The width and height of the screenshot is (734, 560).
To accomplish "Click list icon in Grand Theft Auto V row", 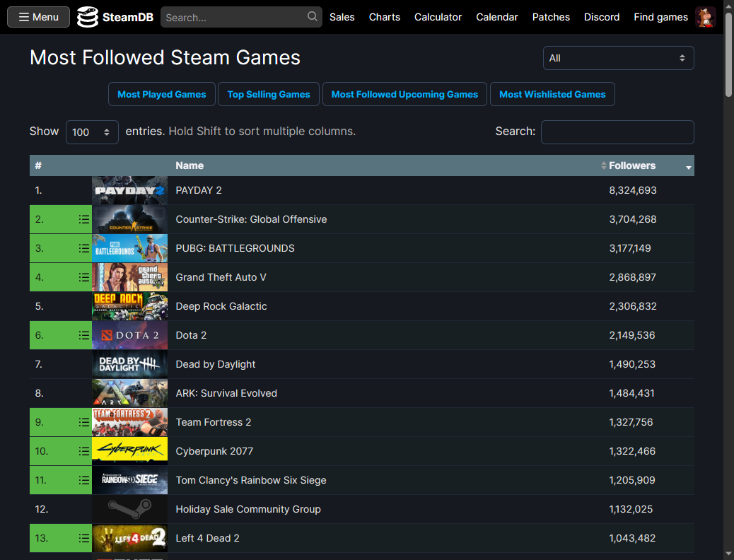I will tap(83, 277).
